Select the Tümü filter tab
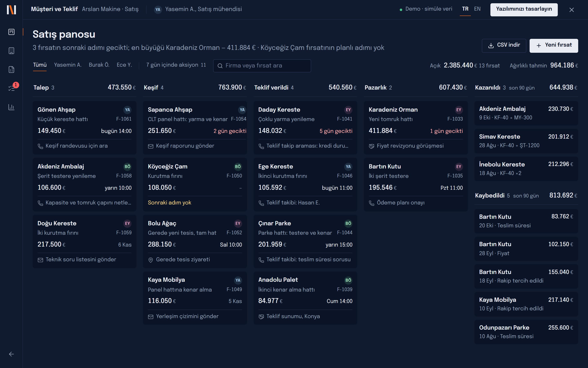This screenshot has width=588, height=368. [x=40, y=65]
